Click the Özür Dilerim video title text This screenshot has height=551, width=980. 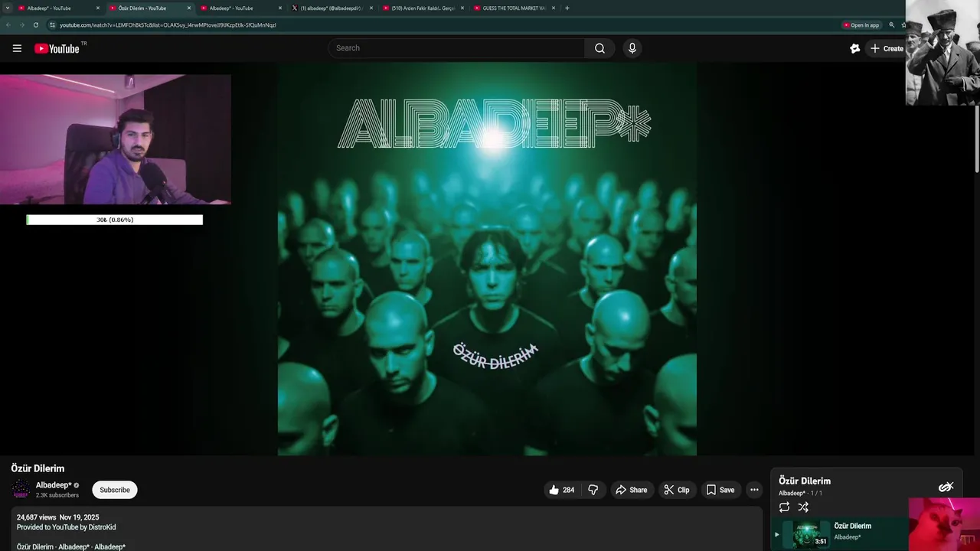click(x=38, y=468)
